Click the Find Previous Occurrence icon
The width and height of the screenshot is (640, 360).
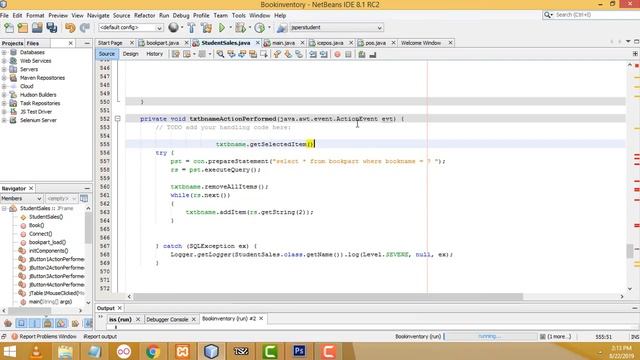pyautogui.click(x=231, y=54)
